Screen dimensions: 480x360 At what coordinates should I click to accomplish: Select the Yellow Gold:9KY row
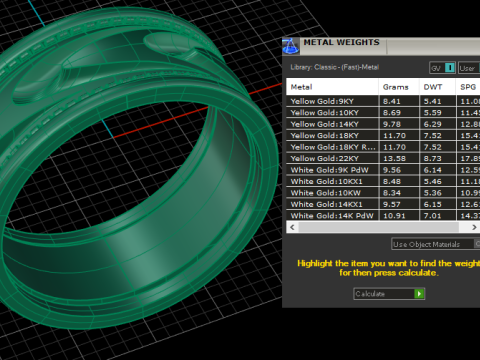point(383,101)
